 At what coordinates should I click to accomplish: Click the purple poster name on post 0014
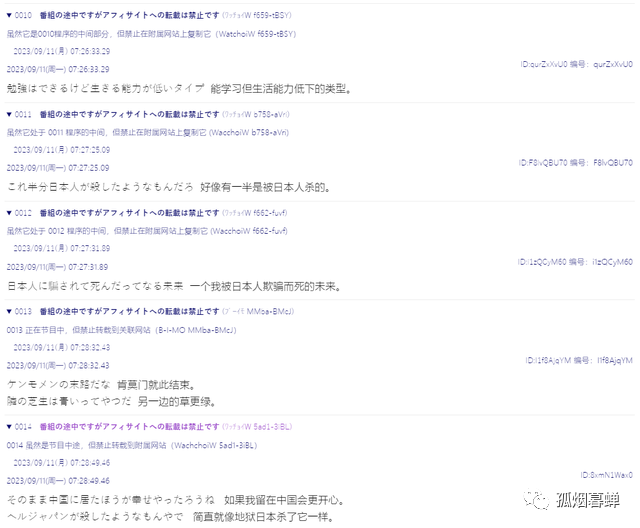point(129,427)
